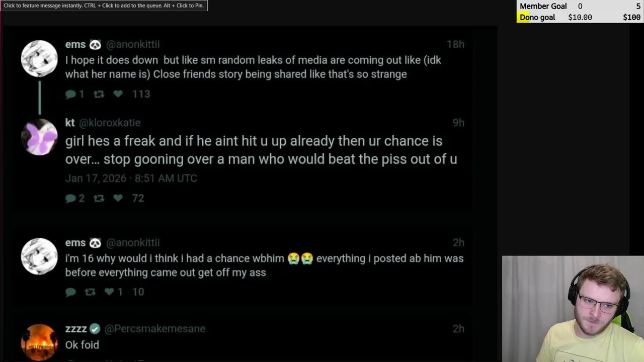Click the "Jan 17, 2026 · 8:51 AM UTC" timestamp
644x362 pixels.
tap(131, 178)
